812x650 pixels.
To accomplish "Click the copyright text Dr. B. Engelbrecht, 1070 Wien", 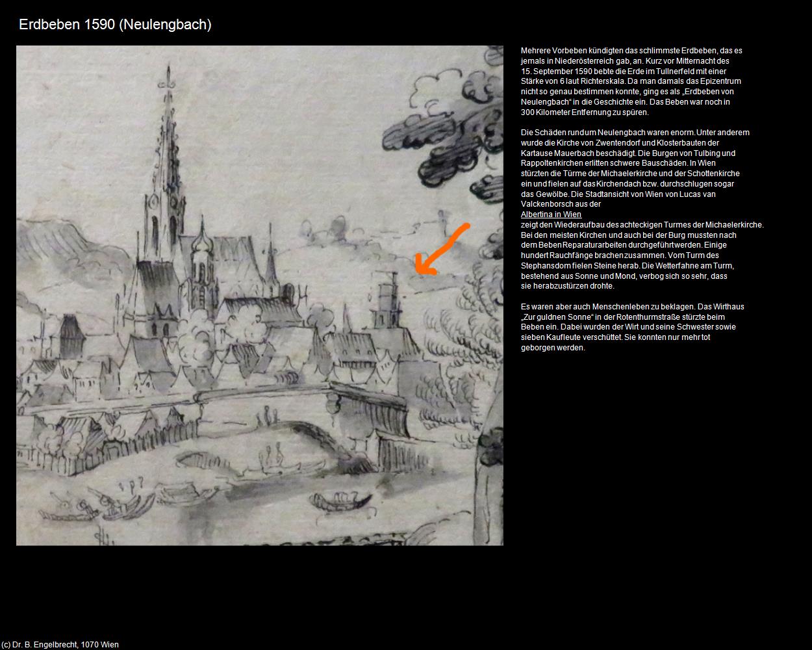I will (60, 645).
